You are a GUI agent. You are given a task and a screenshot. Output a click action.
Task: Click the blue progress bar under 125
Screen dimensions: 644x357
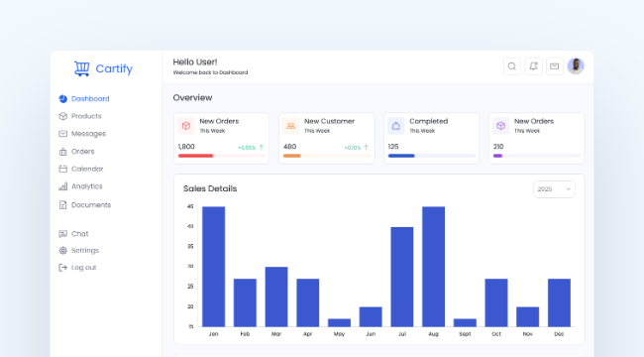pos(401,156)
